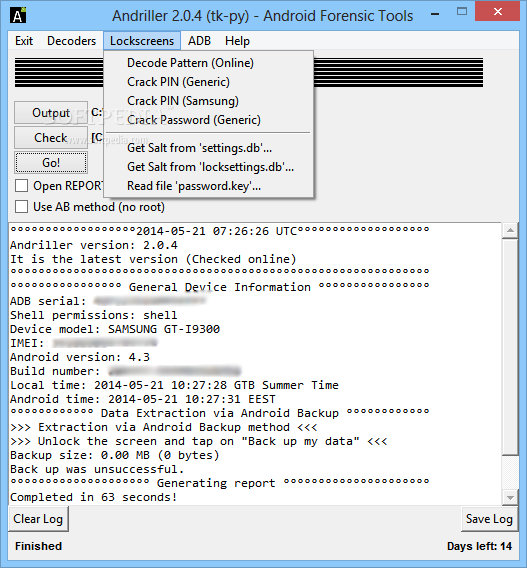
Task: Click 'Android version: 4.3' log line
Action: [80, 357]
